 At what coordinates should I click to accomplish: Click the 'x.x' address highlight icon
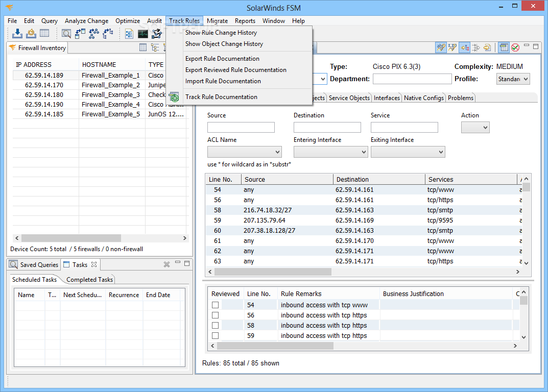[x=452, y=47]
